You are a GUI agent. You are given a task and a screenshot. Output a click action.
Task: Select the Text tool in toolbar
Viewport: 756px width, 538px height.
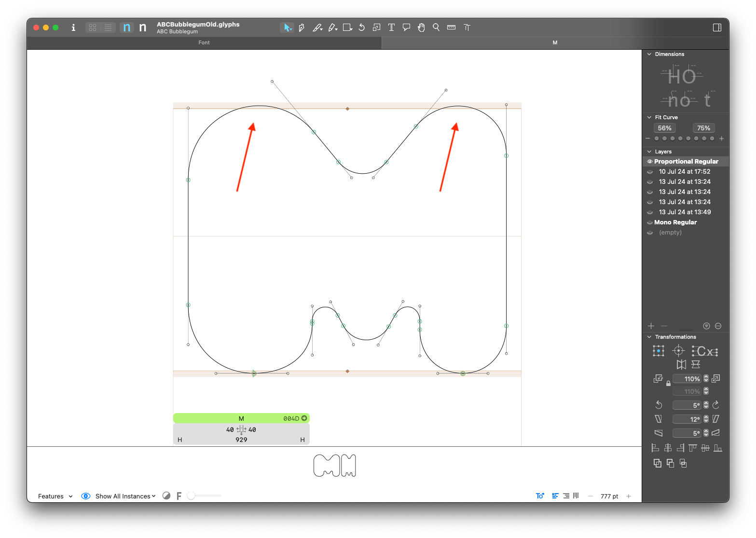[x=391, y=28]
